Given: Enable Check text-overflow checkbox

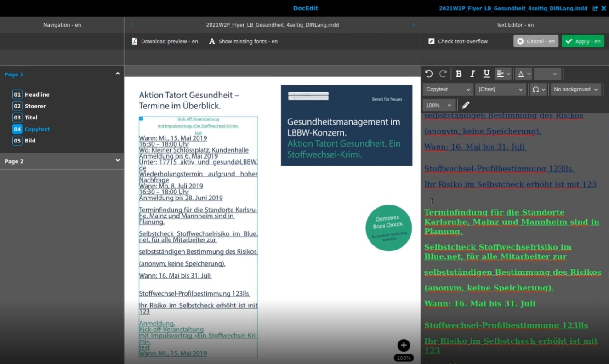Looking at the screenshot, I should pyautogui.click(x=431, y=41).
